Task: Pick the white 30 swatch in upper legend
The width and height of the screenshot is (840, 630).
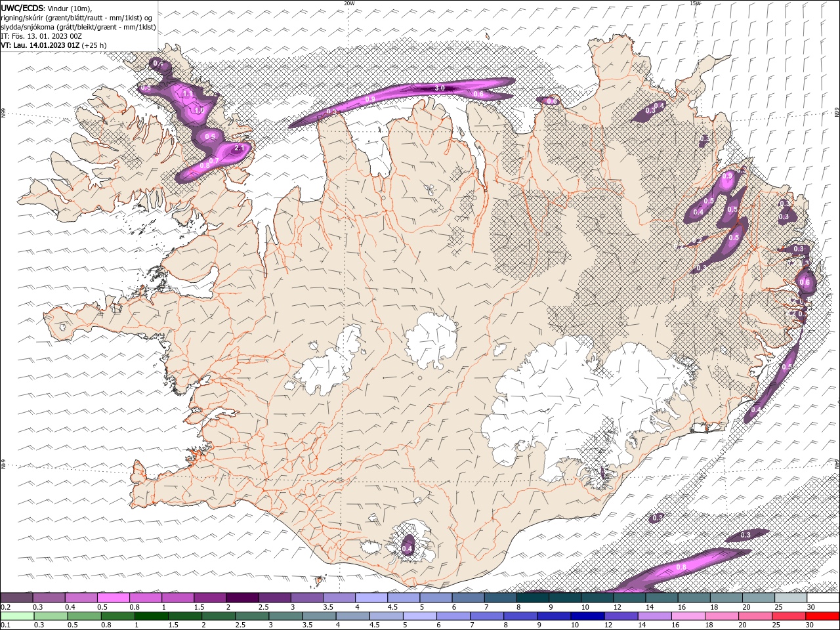Action: 823,598
